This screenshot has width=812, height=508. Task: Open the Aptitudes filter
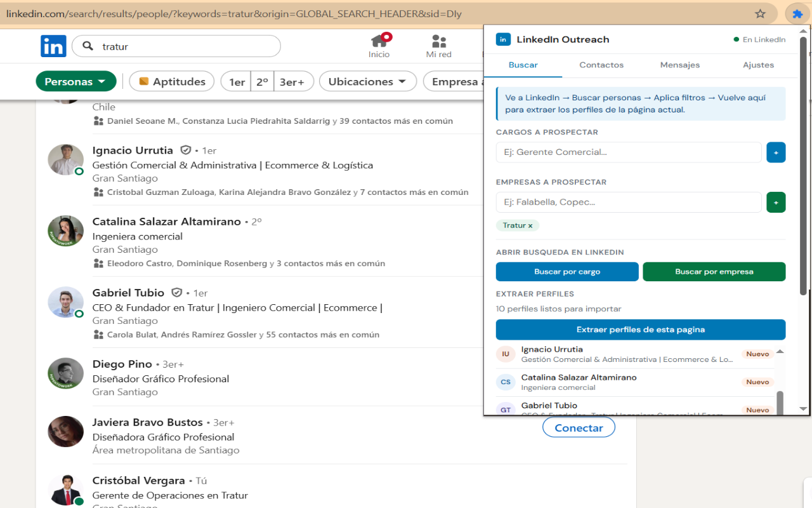coord(172,81)
